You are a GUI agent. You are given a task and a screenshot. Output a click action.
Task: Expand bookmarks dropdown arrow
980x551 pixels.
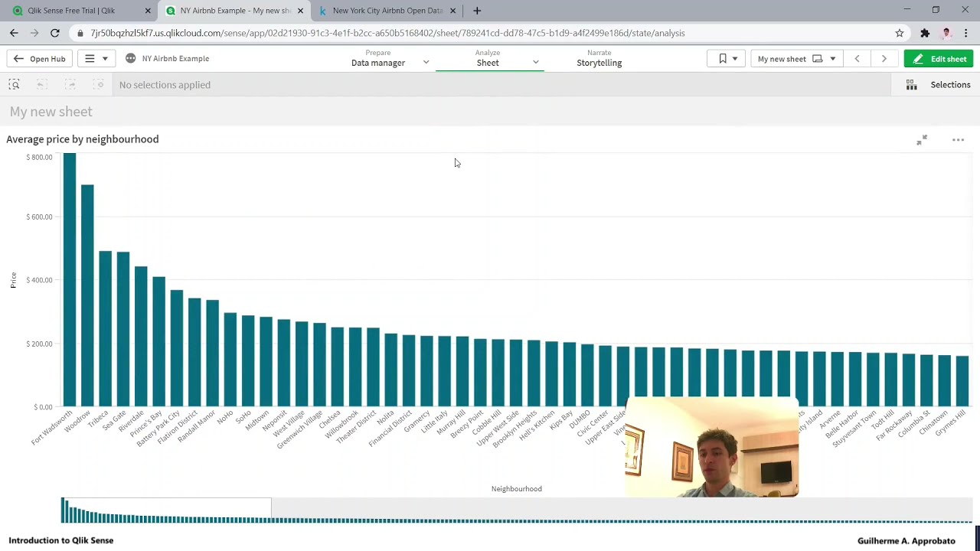tap(734, 59)
